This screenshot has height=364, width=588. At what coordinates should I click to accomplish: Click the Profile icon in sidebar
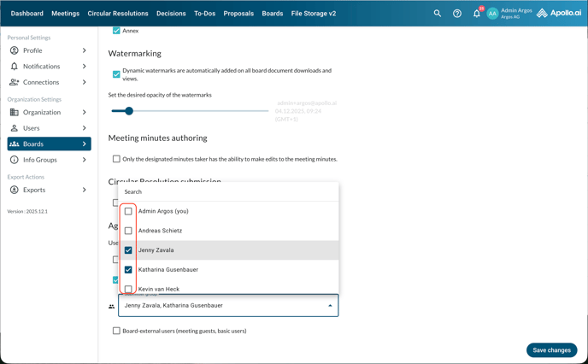point(14,50)
